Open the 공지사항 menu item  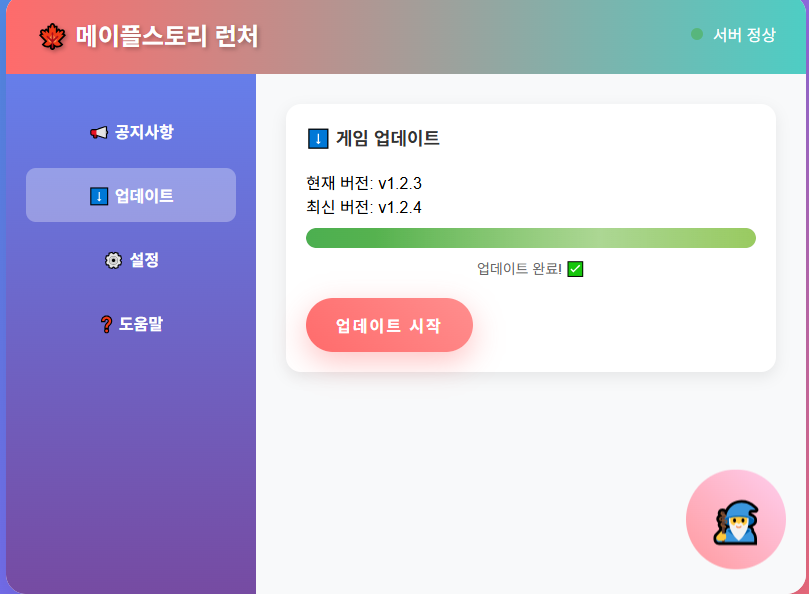pyautogui.click(x=131, y=132)
